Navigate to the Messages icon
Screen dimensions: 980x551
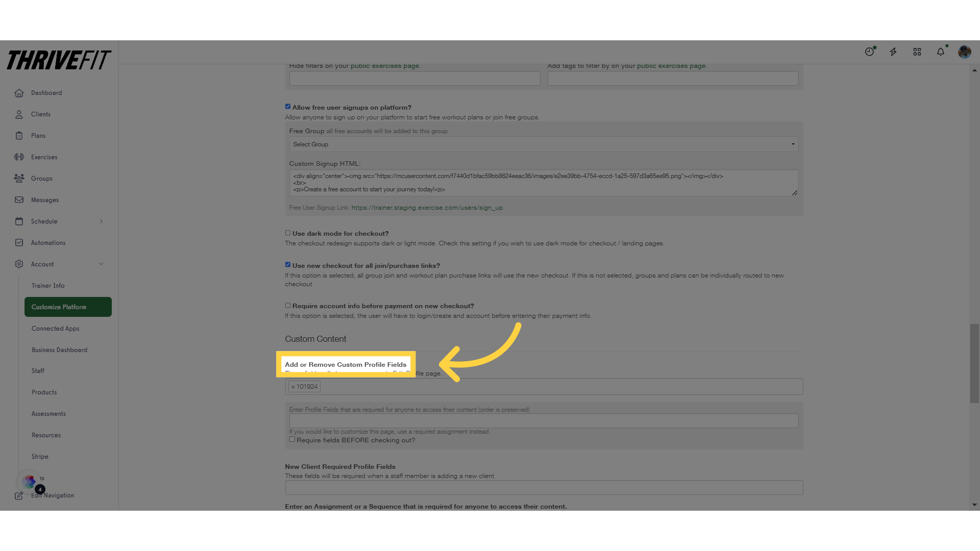(18, 200)
